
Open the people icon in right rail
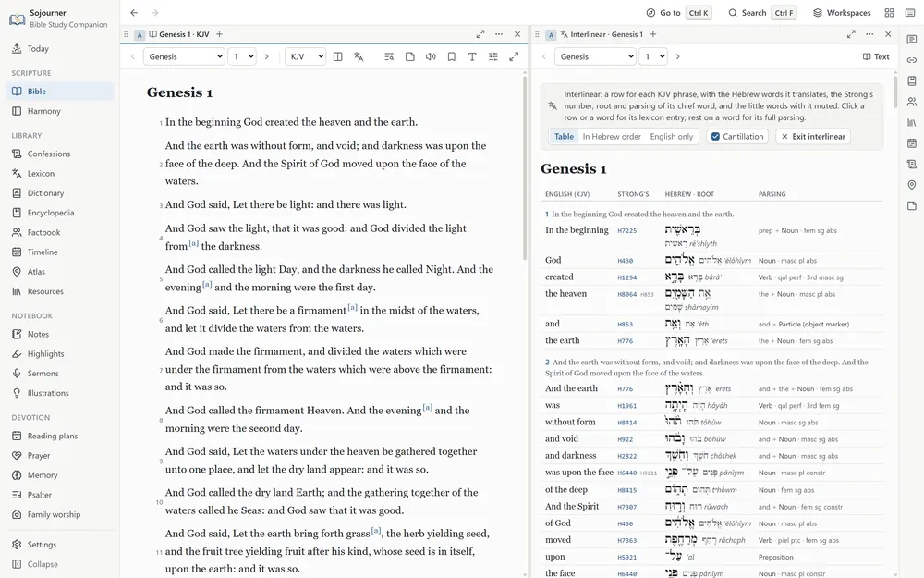point(912,102)
